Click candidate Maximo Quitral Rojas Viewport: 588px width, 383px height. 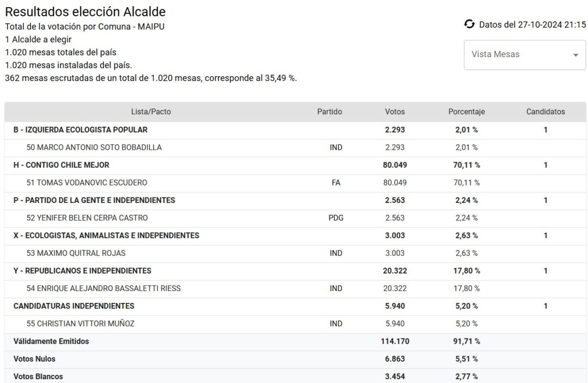click(x=76, y=253)
